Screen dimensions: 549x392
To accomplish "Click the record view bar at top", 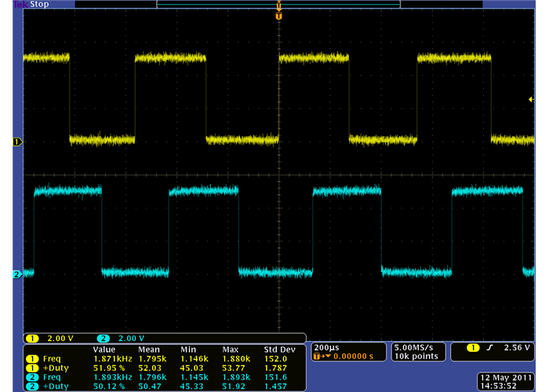I will tap(278, 4).
